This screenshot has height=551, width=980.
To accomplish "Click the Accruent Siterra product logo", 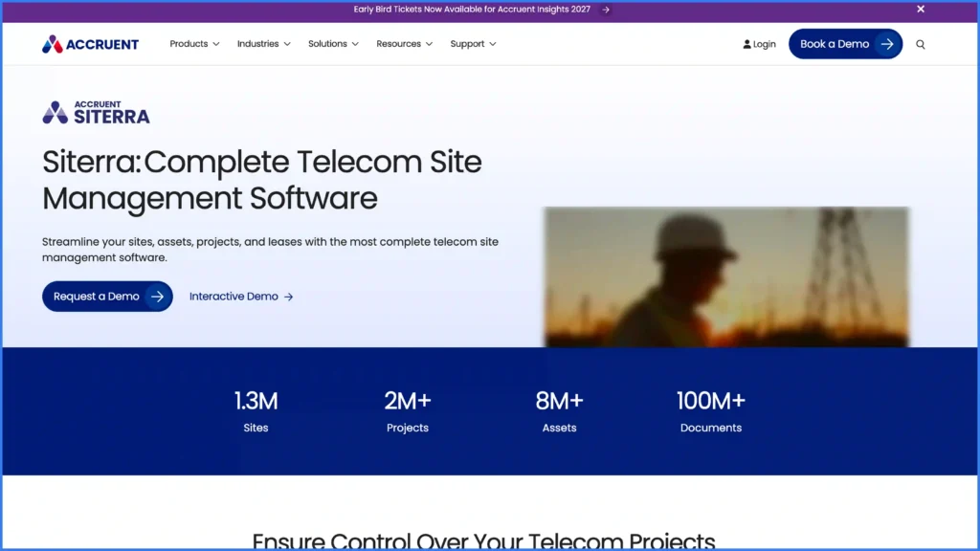I will [96, 113].
